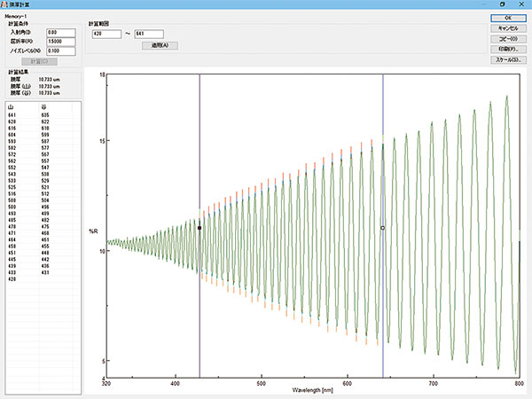Select valley value 567 in the list

click(45, 154)
